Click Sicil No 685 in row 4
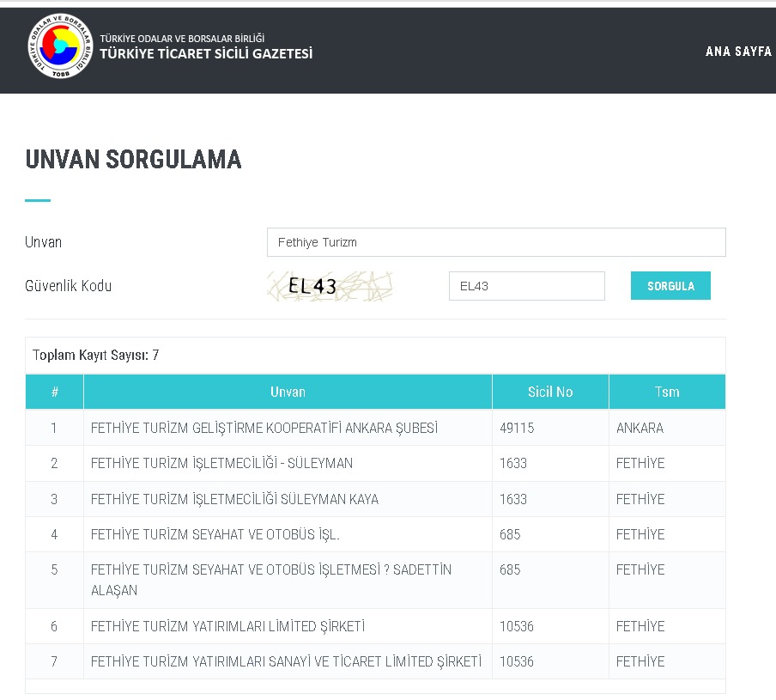Viewport: 776px width, 700px height. [510, 534]
